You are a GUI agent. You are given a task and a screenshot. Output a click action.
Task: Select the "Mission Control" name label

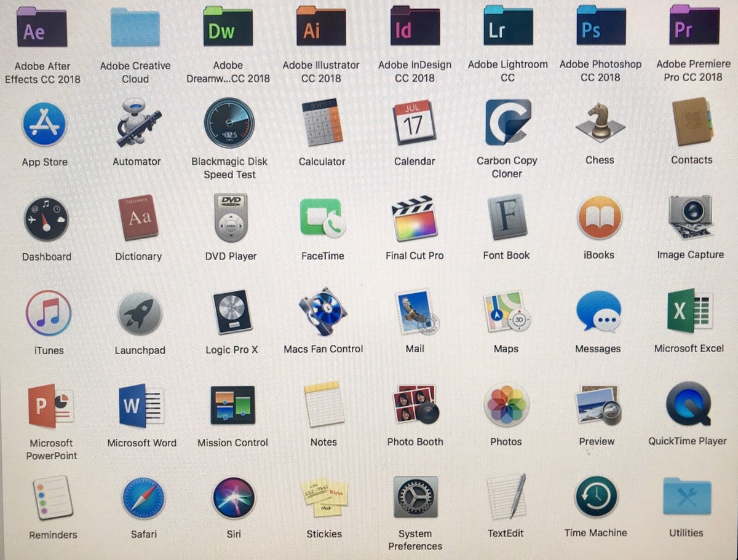(232, 443)
